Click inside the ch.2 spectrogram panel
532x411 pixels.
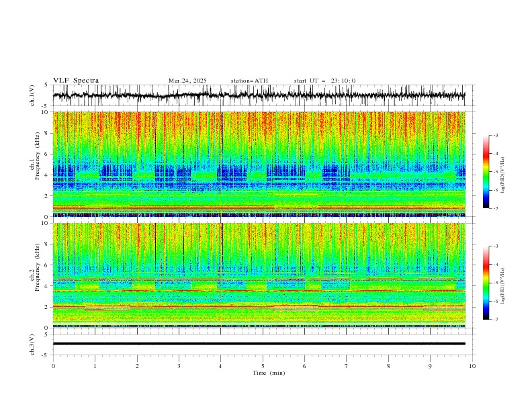[259, 275]
